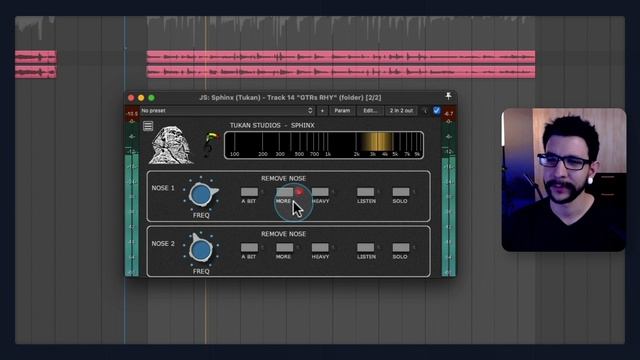Open the 2 in 2 out routing
The width and height of the screenshot is (640, 360).
(401, 111)
